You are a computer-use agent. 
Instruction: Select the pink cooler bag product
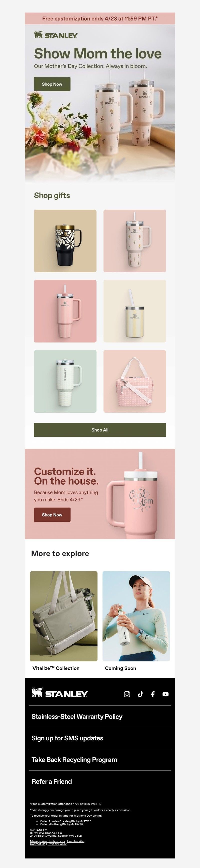tap(134, 381)
